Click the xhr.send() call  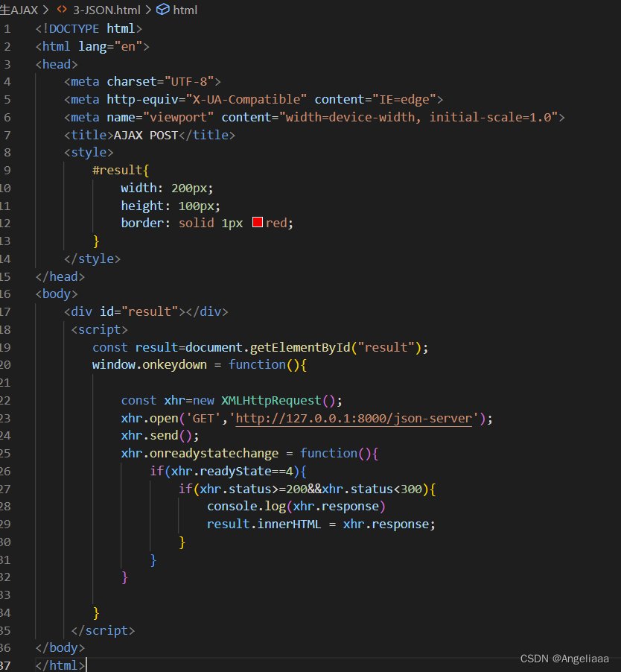click(160, 435)
